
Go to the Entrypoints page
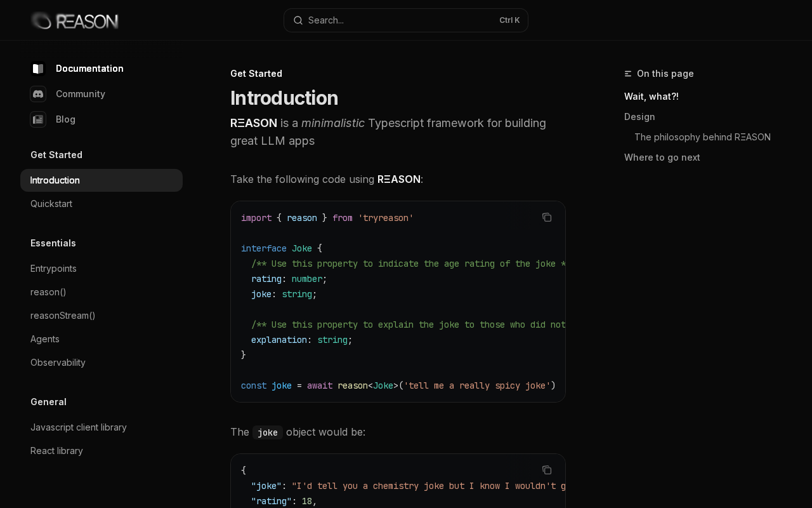tap(53, 269)
